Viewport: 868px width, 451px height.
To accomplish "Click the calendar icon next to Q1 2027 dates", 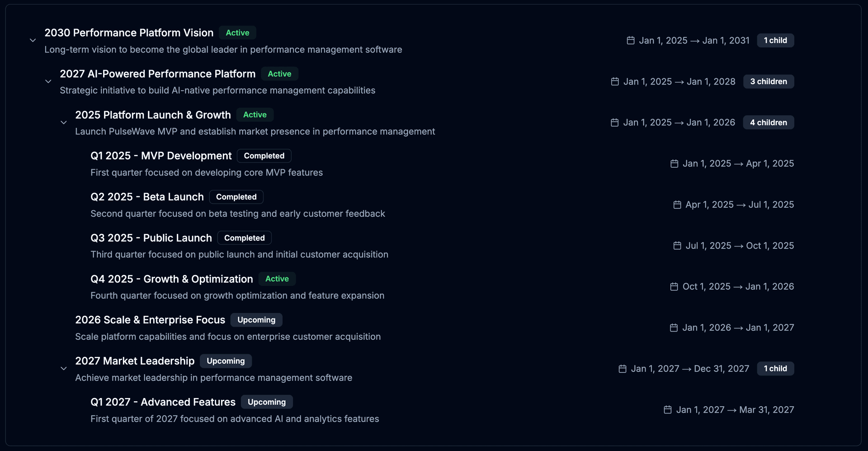I will point(667,409).
